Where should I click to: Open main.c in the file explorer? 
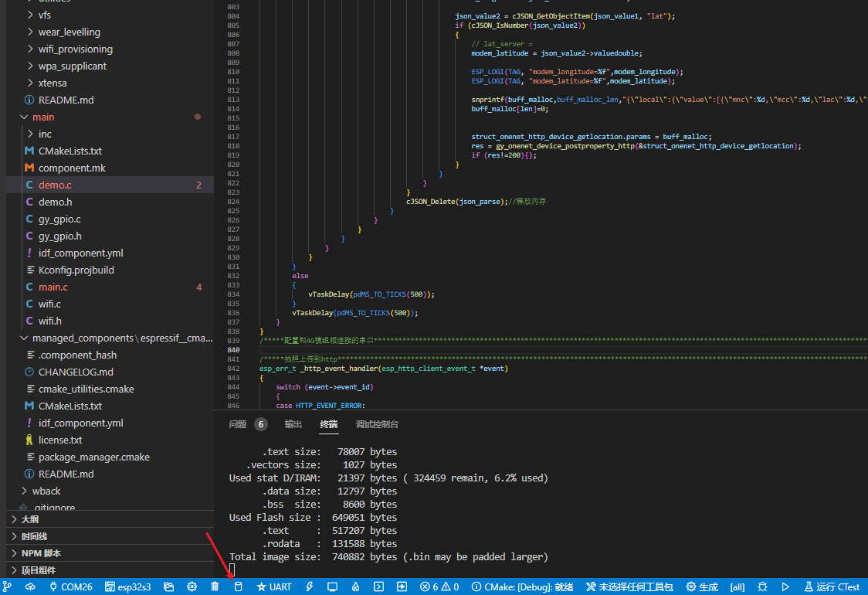tap(53, 287)
